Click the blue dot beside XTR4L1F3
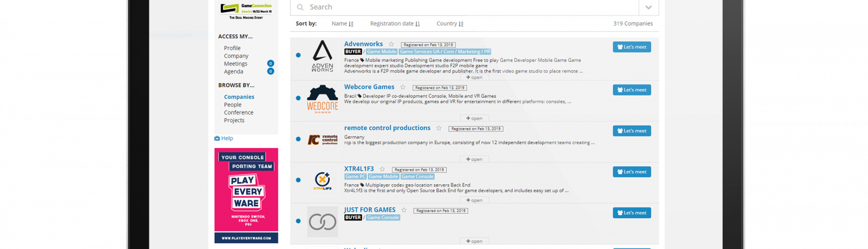Viewport: 868px width, 249px height. click(298, 180)
